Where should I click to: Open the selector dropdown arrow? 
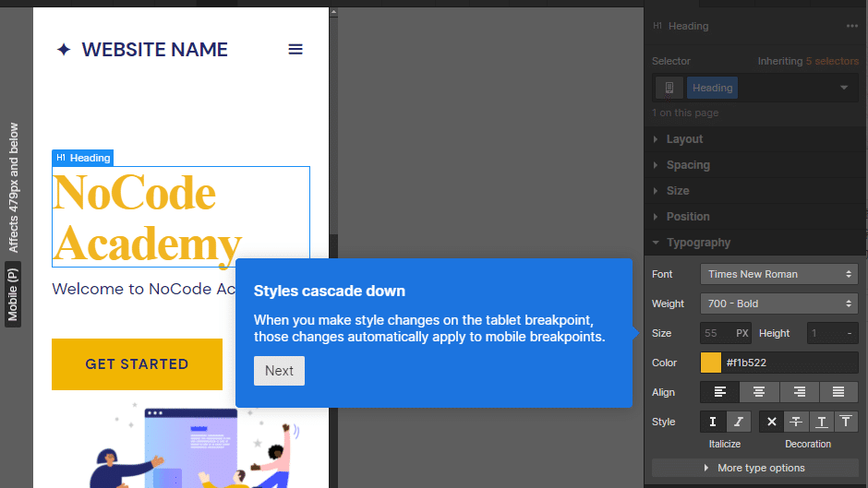pos(844,88)
